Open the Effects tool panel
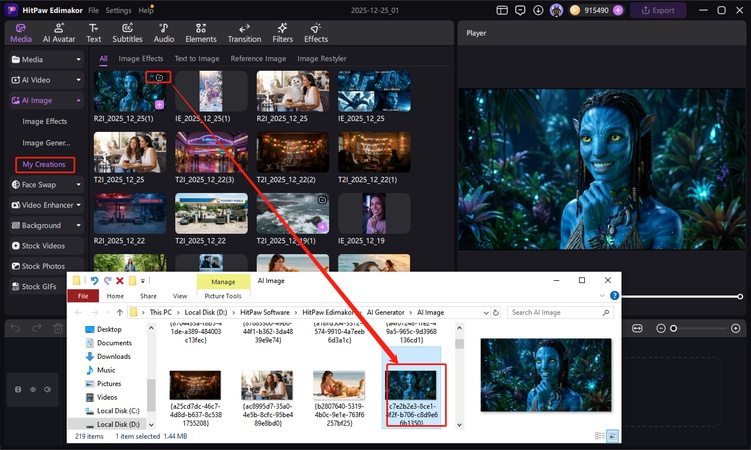 click(316, 32)
